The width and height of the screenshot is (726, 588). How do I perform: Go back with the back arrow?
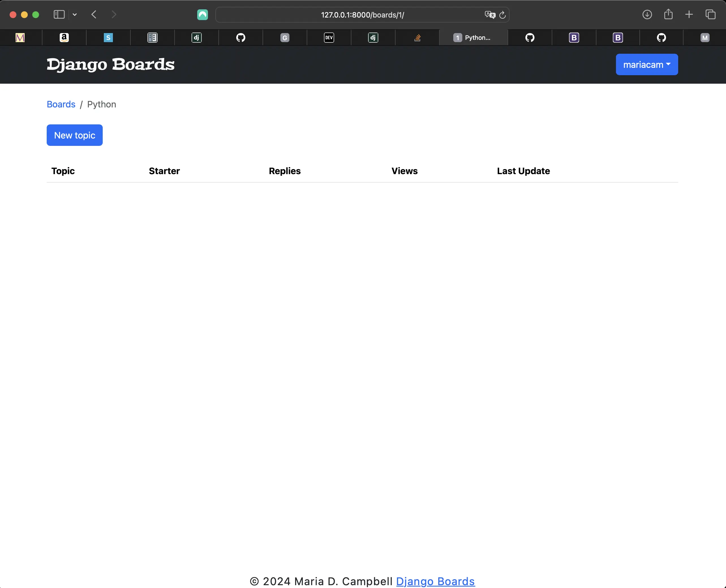94,15
